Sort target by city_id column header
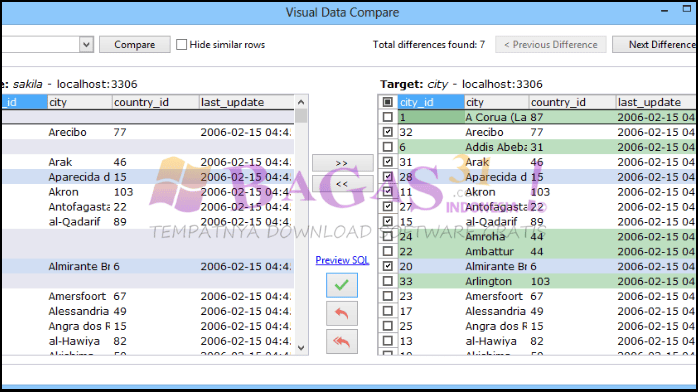Image resolution: width=698 pixels, height=392 pixels. click(x=430, y=102)
